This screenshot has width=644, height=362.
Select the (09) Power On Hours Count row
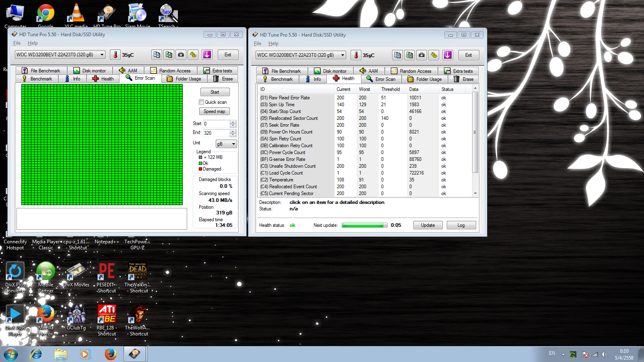(x=364, y=132)
